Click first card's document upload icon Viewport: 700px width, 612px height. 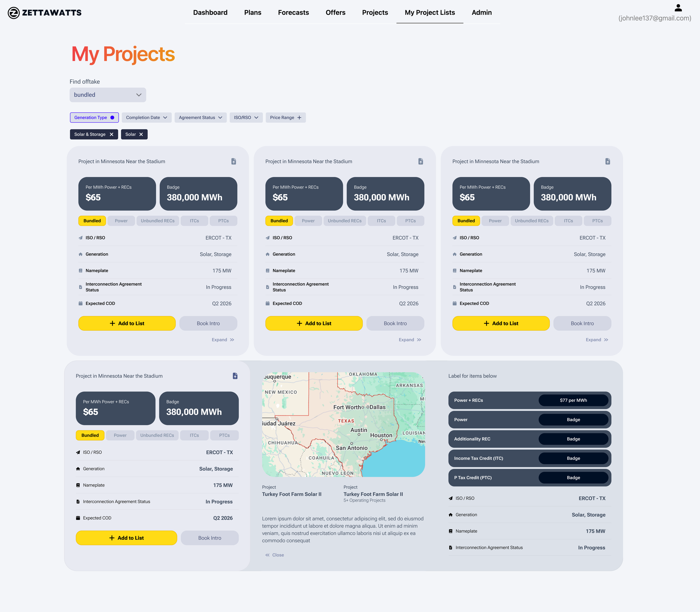(234, 161)
